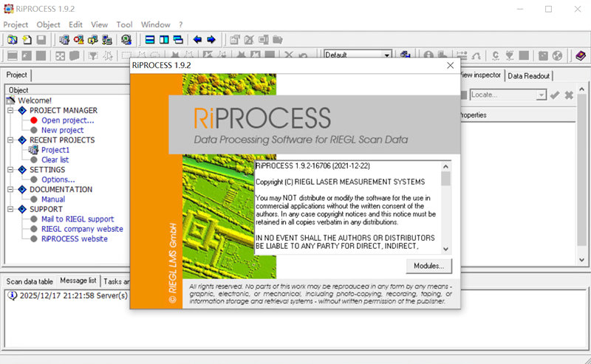Viewport: 591px width, 364px height.
Task: Open the Tool menu
Action: click(x=124, y=24)
